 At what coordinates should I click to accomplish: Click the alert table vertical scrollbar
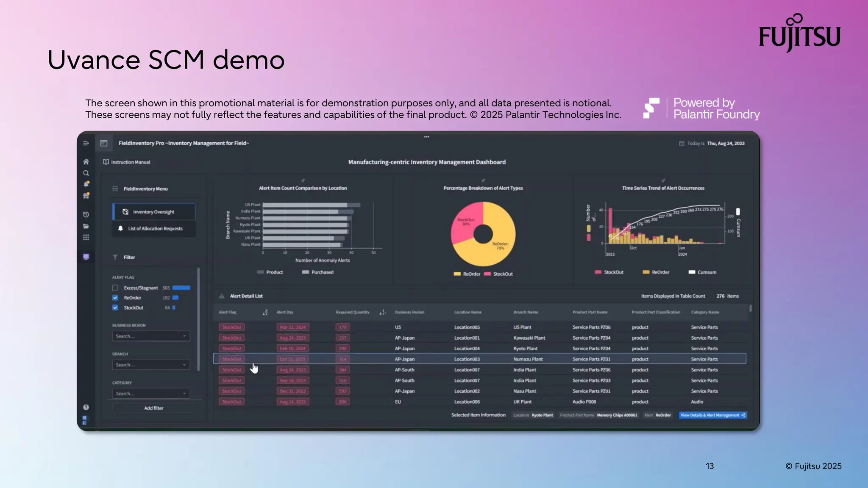tap(750, 308)
